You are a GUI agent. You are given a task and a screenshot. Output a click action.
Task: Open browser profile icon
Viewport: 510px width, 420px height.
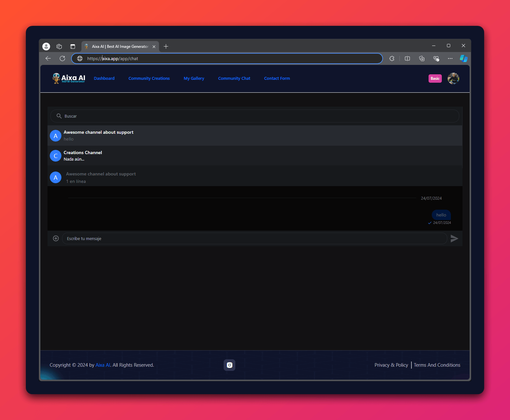click(x=46, y=47)
